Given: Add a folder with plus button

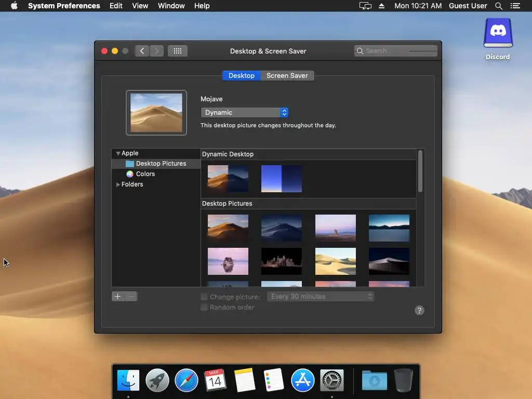Looking at the screenshot, I should tap(118, 296).
